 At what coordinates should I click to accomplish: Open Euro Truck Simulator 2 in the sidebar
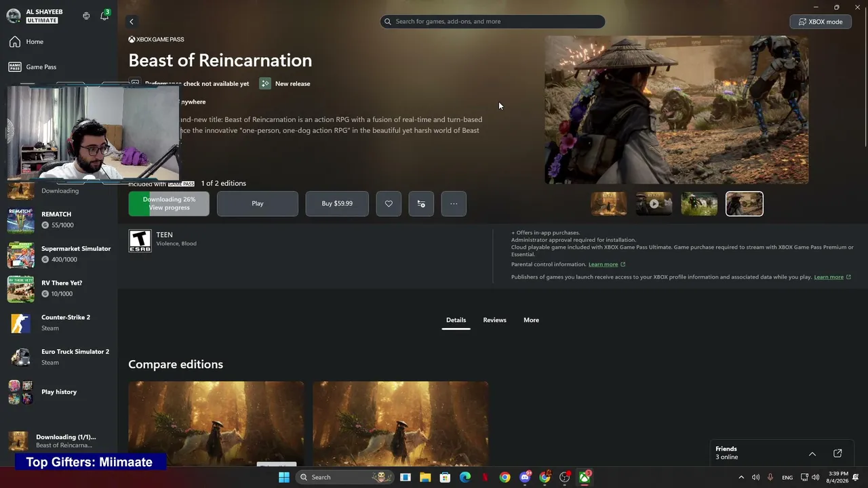pos(58,357)
